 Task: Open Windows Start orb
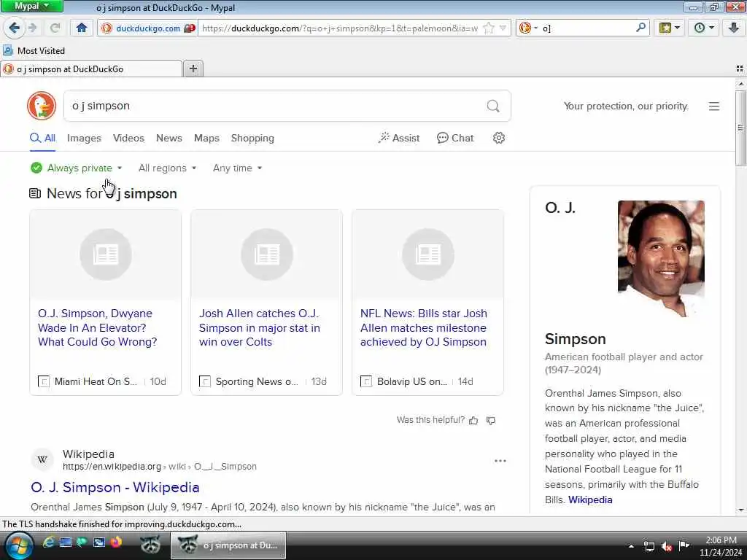pyautogui.click(x=19, y=545)
